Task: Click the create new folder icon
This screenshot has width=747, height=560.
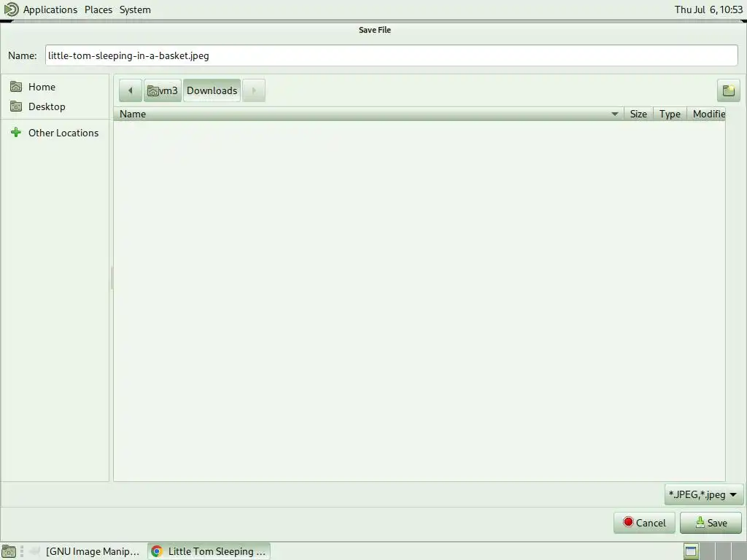Action: (x=729, y=90)
